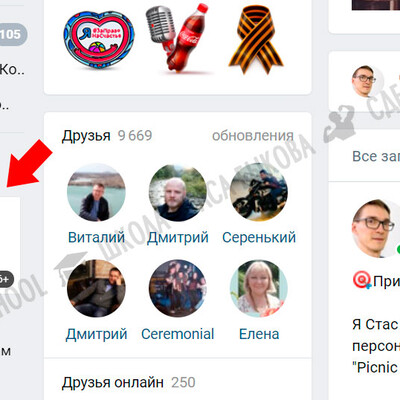This screenshot has width=400, height=400.
Task: Click the name link Елена
Action: [x=259, y=334]
